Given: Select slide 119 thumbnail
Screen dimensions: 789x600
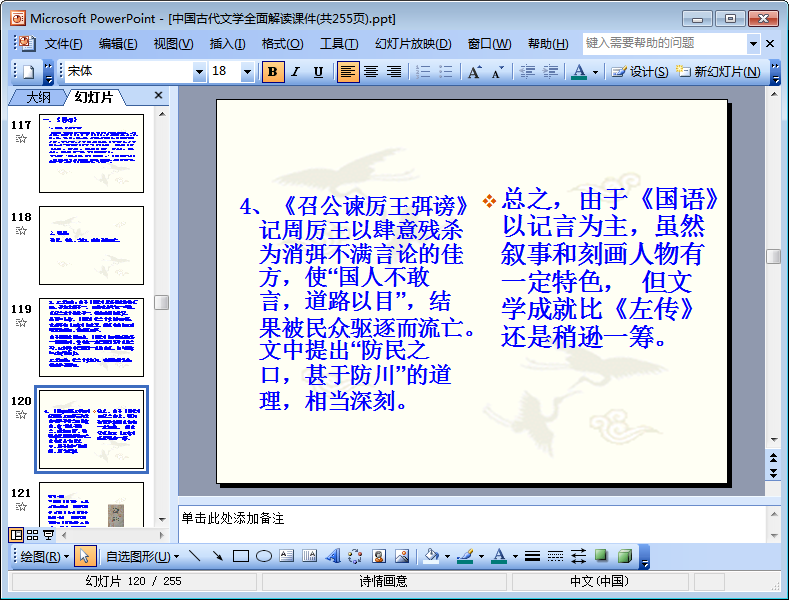Looking at the screenshot, I should tap(92, 338).
